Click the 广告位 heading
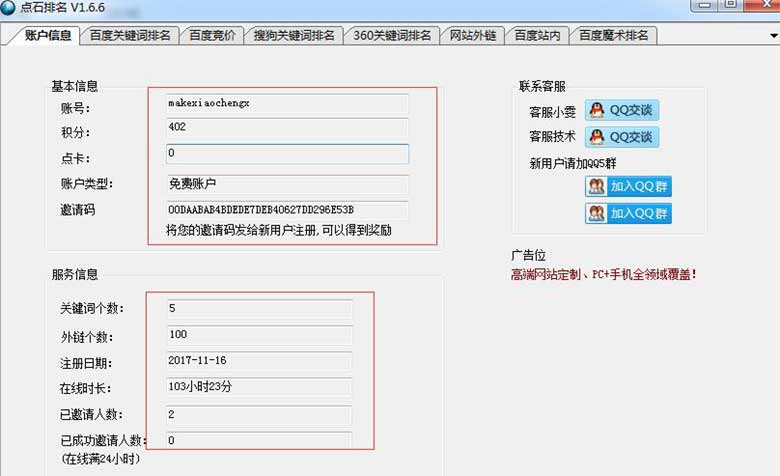780x476 pixels. tap(528, 256)
